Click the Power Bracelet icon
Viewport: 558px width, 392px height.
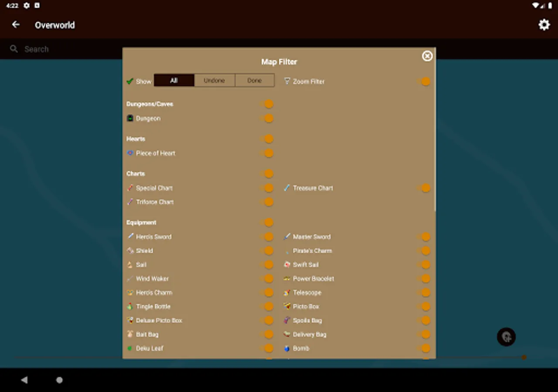point(287,278)
